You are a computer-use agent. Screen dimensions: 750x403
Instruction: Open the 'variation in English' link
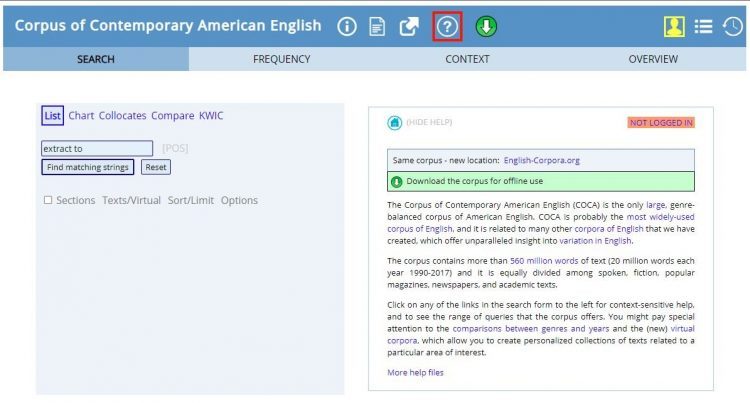(x=596, y=240)
